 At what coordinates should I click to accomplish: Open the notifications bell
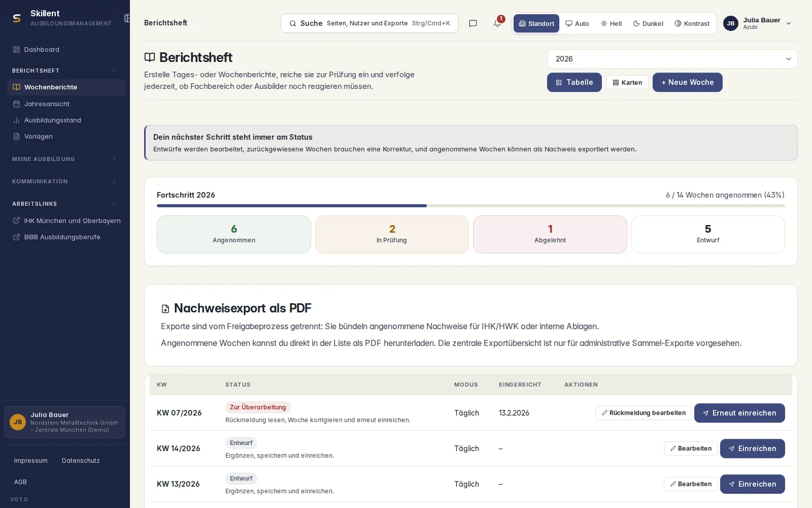(x=497, y=23)
